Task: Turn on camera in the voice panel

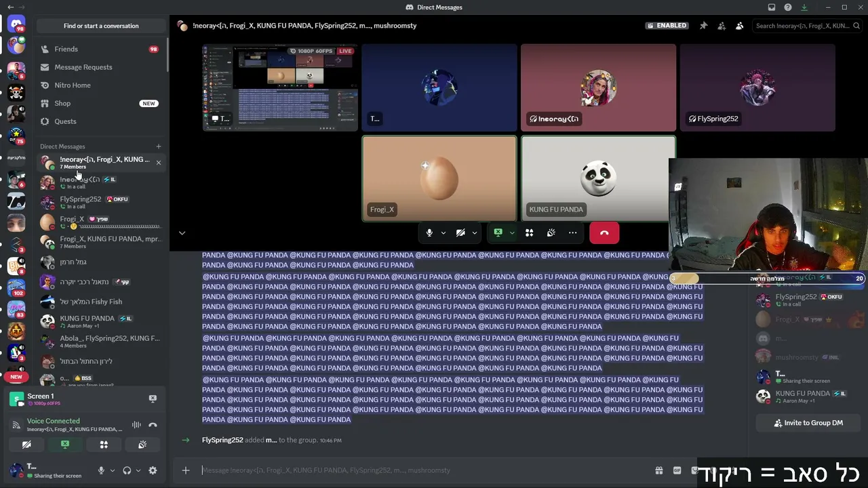Action: (26, 445)
